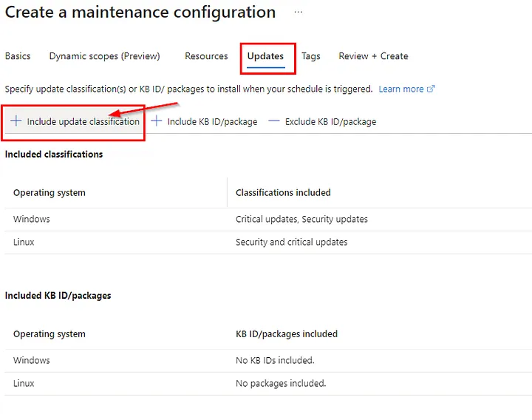Open the ellipsis menu beside the page title
The image size is (532, 420).
click(299, 13)
